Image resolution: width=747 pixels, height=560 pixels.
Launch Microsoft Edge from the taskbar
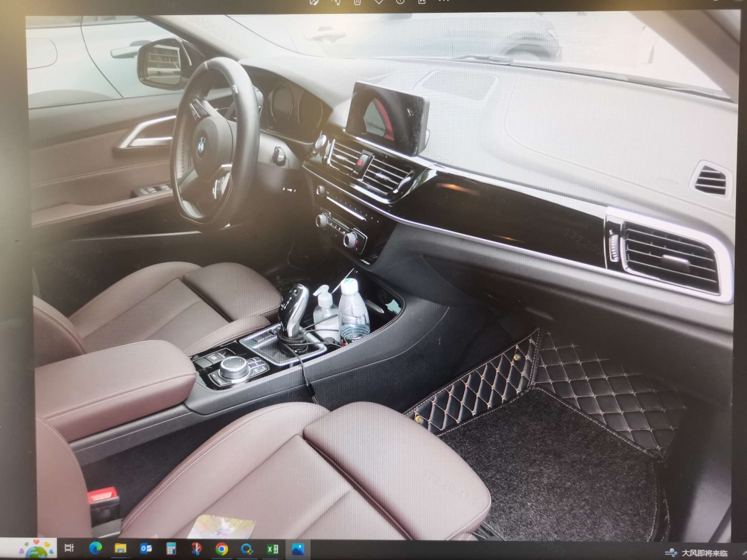[95, 548]
